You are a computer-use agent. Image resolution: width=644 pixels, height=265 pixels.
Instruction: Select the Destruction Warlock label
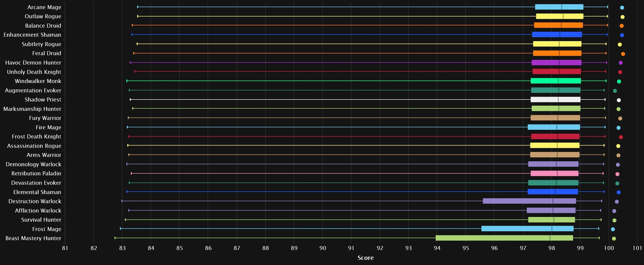point(35,201)
